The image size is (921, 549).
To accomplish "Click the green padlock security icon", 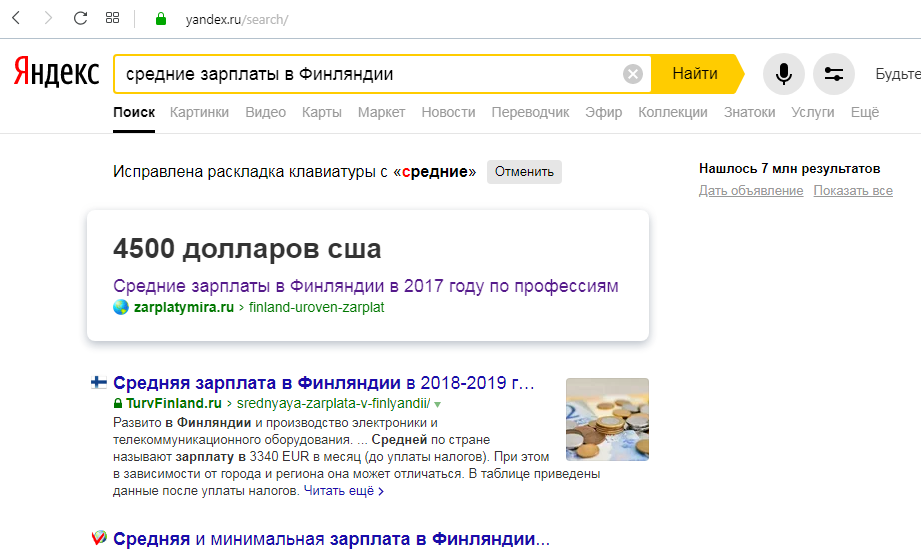I will 160,19.
